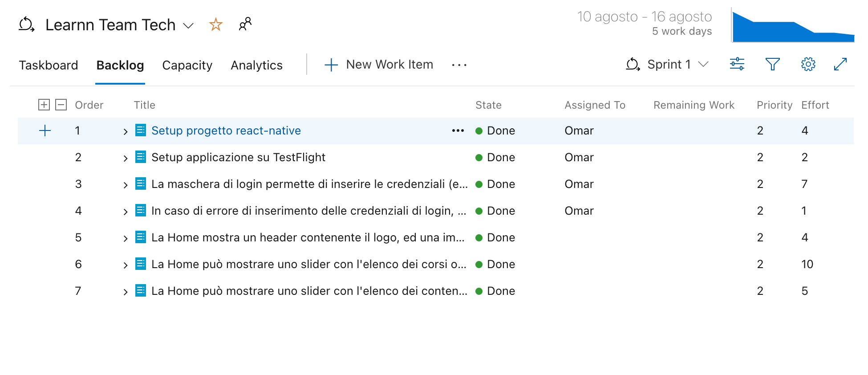
Task: Add a child item via row 1 plus icon
Action: coord(45,130)
